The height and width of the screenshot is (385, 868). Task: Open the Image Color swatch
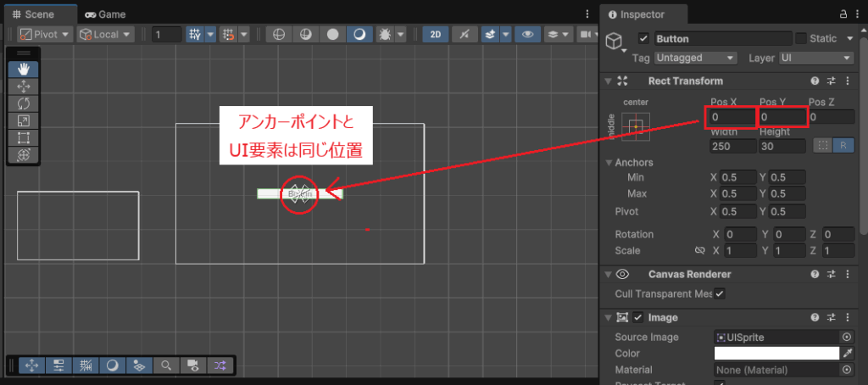776,354
